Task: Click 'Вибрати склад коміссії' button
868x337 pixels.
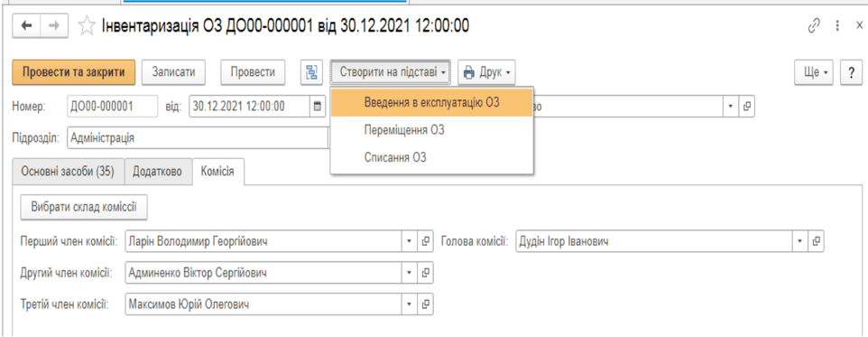Action: click(x=84, y=208)
